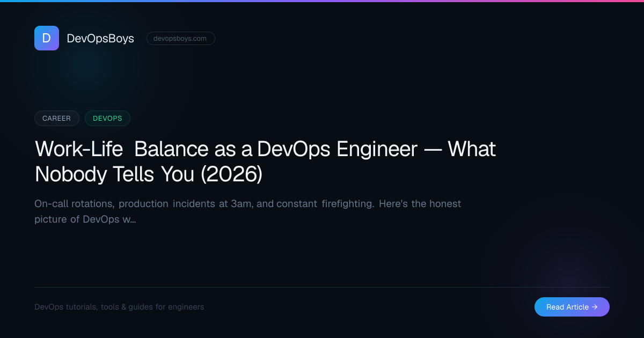This screenshot has width=644, height=338.
Task: Select the CAREER tag
Action: [x=57, y=118]
